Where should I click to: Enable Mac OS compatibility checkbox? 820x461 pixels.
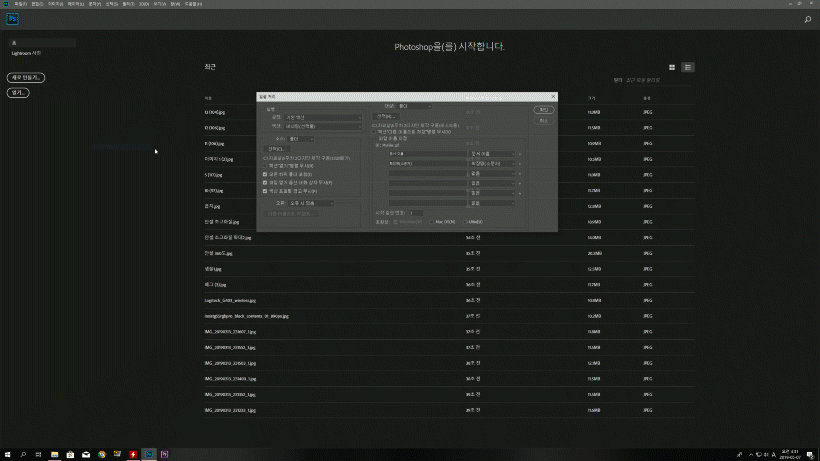[431, 222]
